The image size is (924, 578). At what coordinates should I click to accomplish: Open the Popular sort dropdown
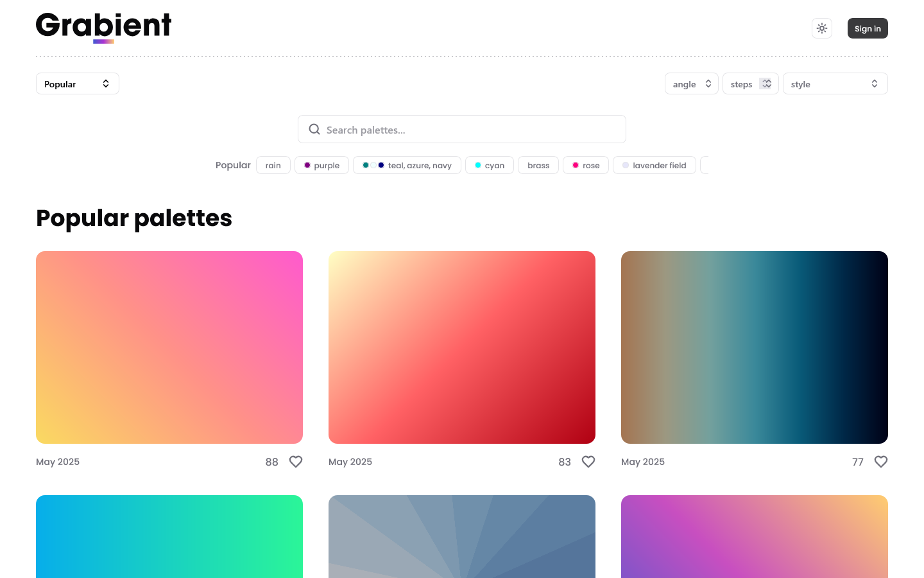[x=78, y=83]
